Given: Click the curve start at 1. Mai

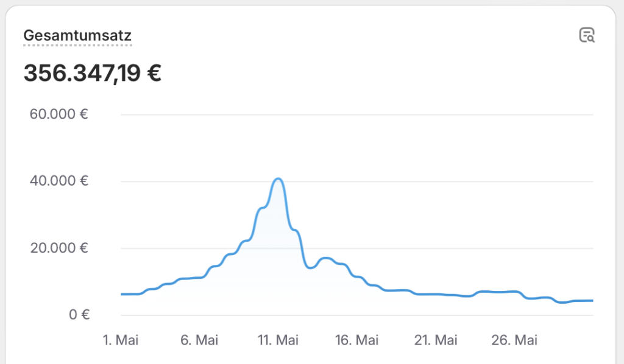Looking at the screenshot, I should [x=122, y=294].
